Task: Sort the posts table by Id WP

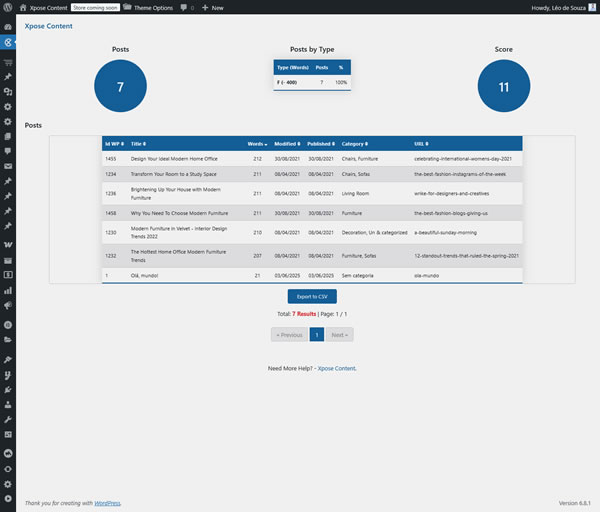Action: [x=114, y=144]
